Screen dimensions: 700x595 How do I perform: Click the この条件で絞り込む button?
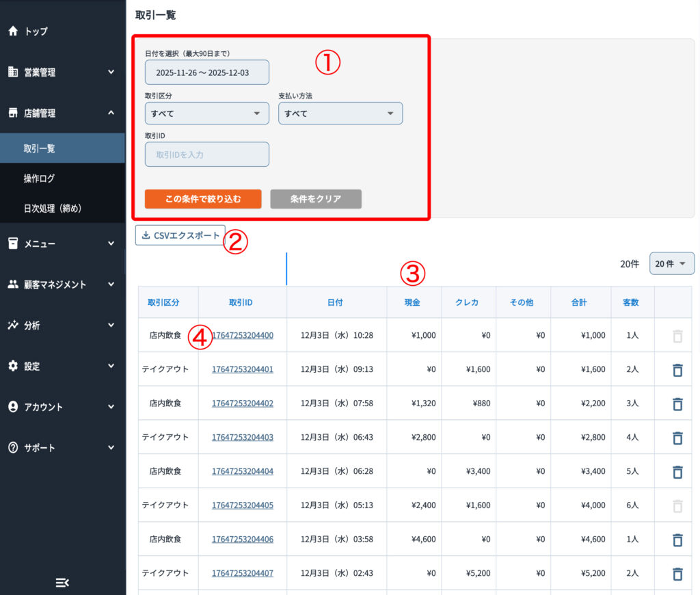203,199
